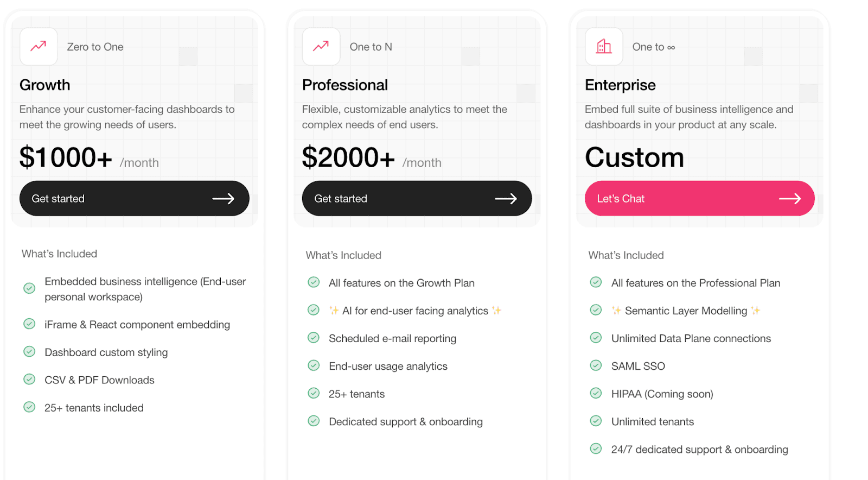The width and height of the screenshot is (868, 480).
Task: Click the Zero to One trending chart icon
Action: tap(38, 47)
